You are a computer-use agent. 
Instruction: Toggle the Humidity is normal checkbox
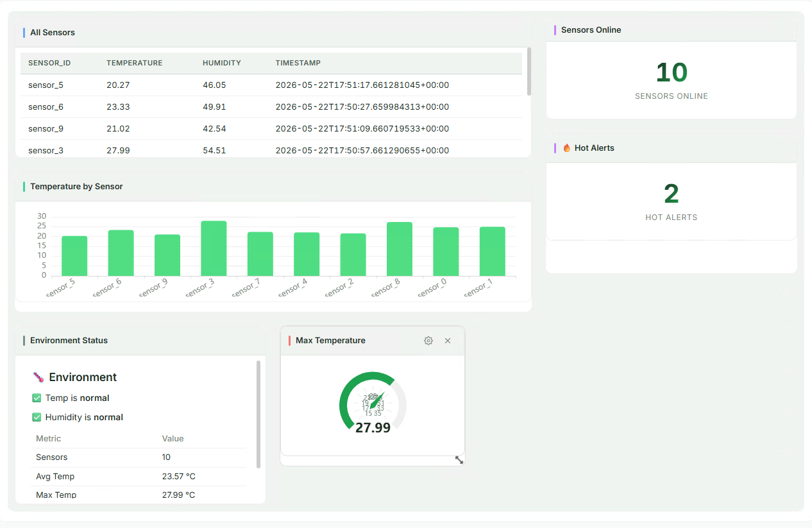[x=37, y=417]
